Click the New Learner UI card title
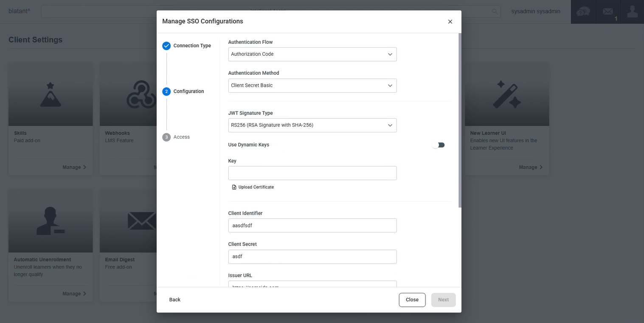This screenshot has width=644, height=323. [488, 133]
